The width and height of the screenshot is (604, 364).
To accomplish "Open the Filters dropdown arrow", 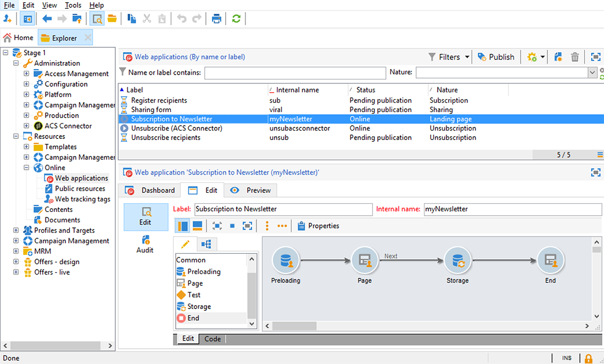I will tap(467, 57).
